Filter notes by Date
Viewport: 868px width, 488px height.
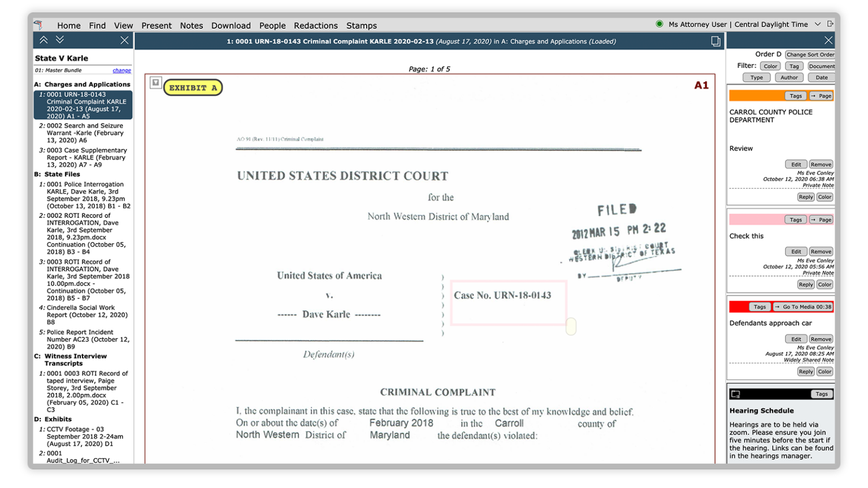[821, 77]
